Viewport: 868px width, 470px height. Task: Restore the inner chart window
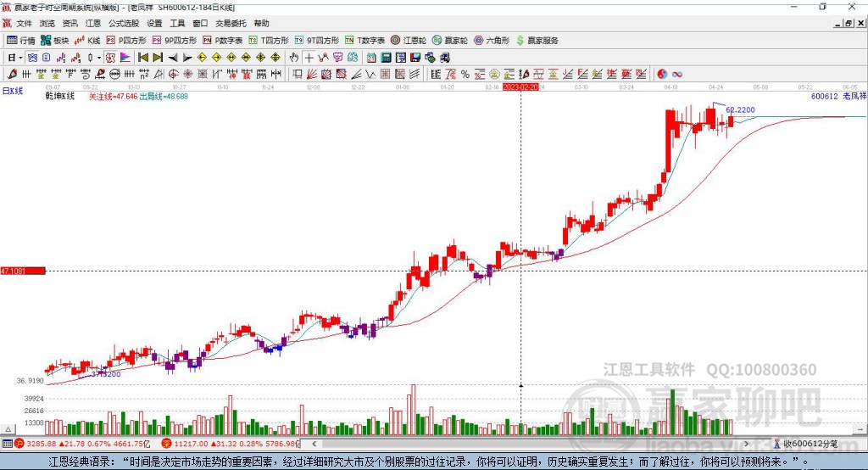coord(849,23)
